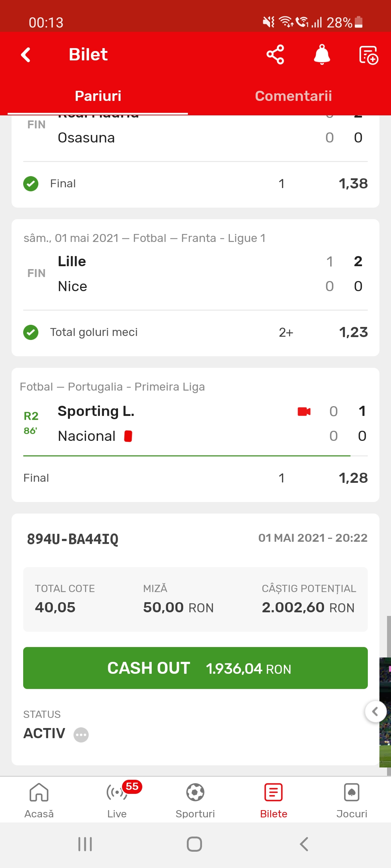The height and width of the screenshot is (868, 391).
Task: Tap the status info dots icon
Action: (x=81, y=735)
